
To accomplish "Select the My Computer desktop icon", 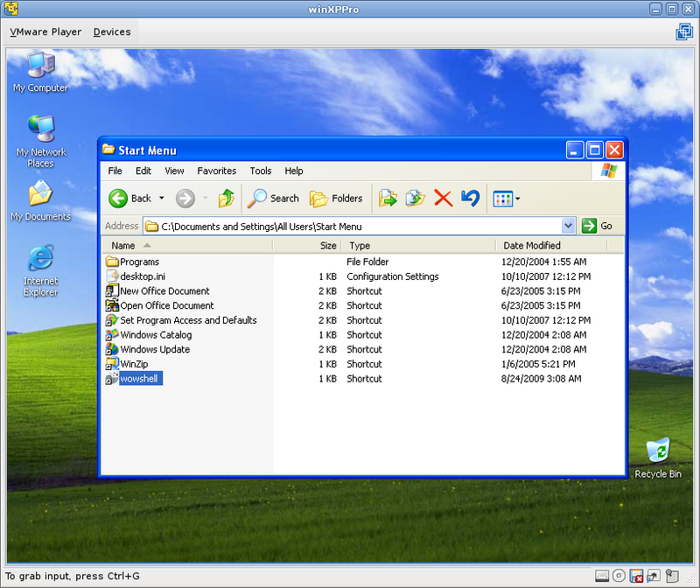I will point(40,73).
